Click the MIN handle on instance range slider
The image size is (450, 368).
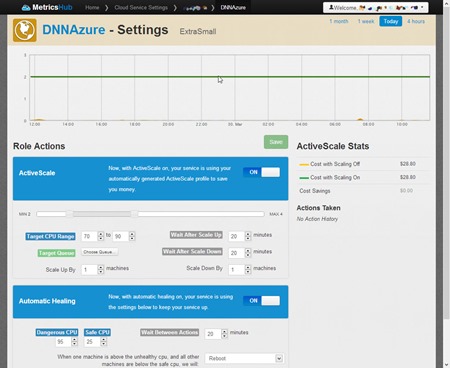point(69,214)
